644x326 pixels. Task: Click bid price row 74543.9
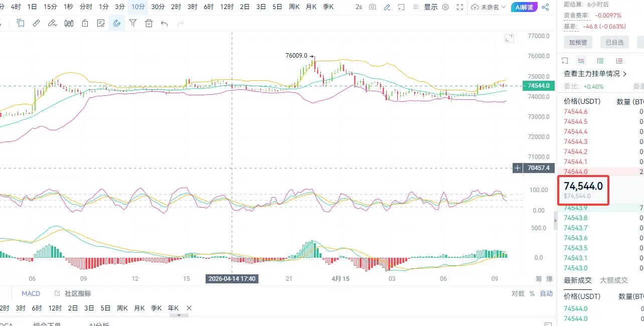tap(575, 208)
